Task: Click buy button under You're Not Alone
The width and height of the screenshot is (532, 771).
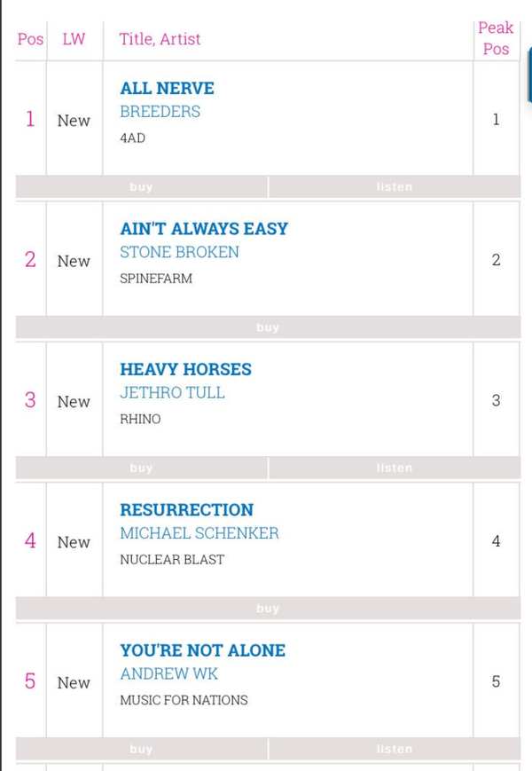Action: [142, 750]
